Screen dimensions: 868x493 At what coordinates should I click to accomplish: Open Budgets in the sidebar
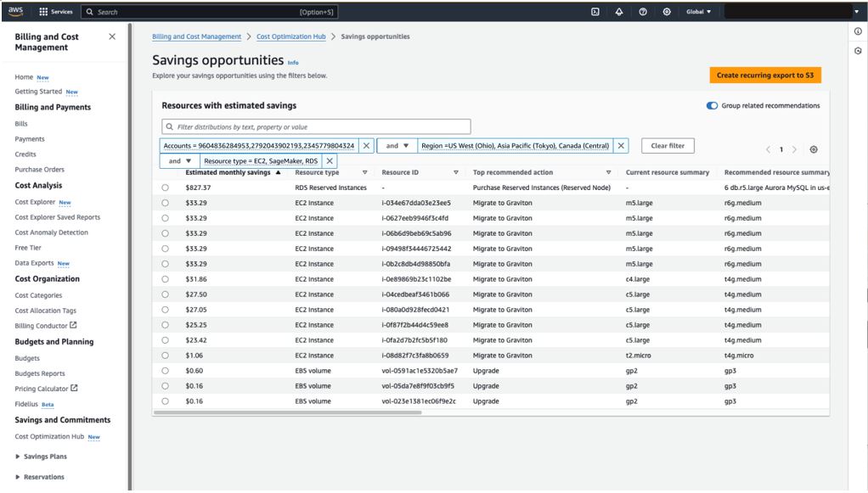tap(27, 358)
